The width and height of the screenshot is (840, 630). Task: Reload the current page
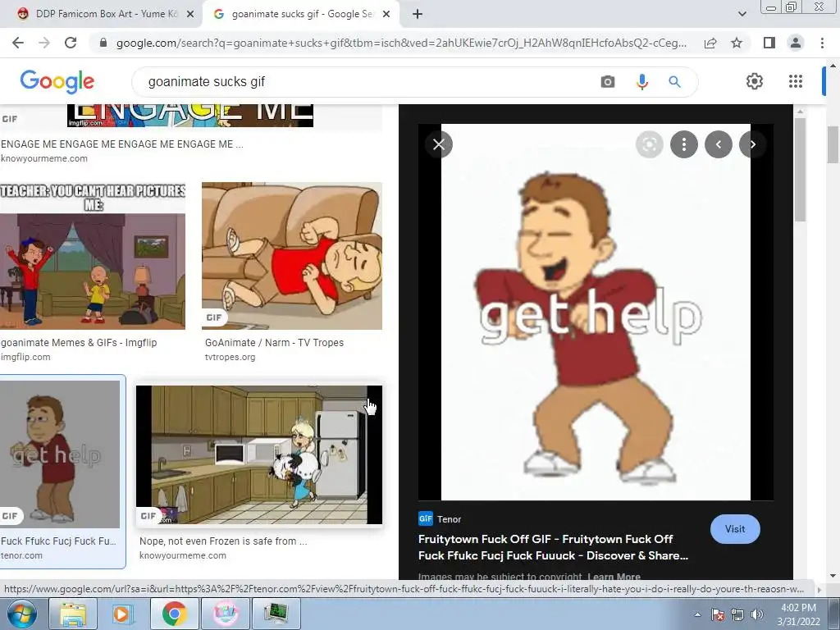[71, 43]
